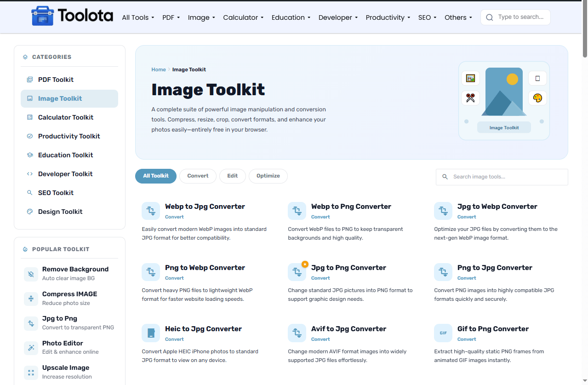Open the Webp to Jpg Converter title link
The height and width of the screenshot is (385, 588).
205,207
